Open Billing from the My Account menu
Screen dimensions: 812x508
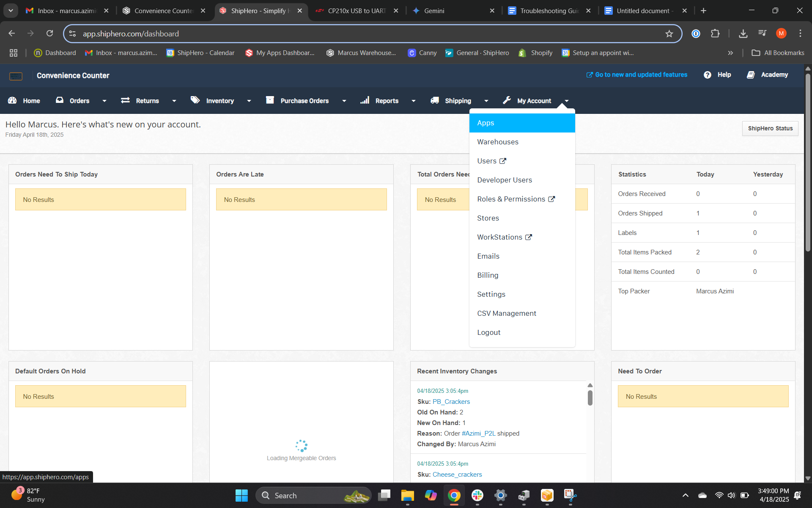tap(522, 275)
